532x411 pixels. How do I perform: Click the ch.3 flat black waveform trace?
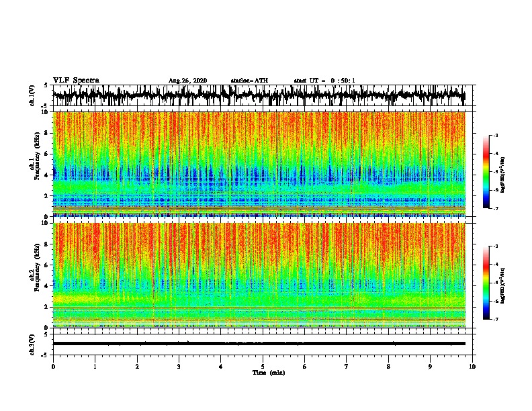tap(259, 344)
